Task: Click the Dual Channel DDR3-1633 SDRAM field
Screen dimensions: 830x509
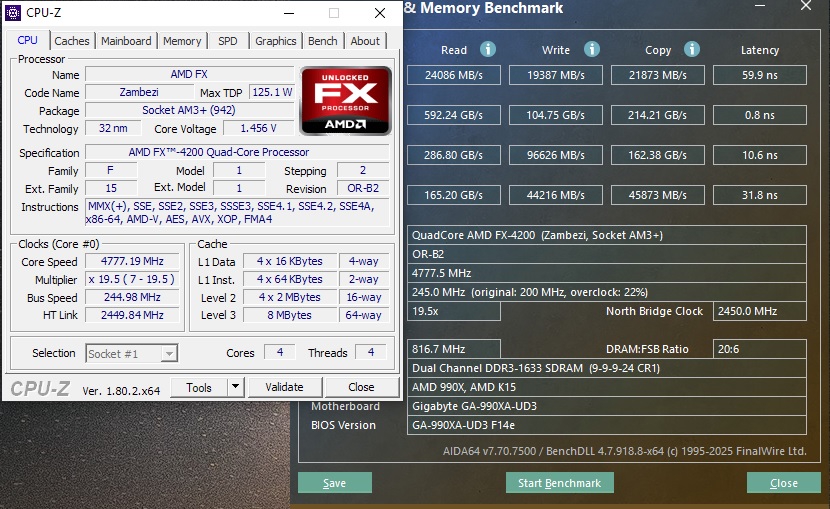Action: point(607,368)
